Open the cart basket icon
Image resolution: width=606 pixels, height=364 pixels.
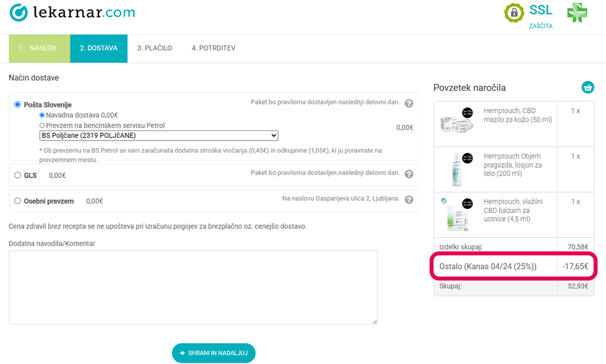coord(588,87)
